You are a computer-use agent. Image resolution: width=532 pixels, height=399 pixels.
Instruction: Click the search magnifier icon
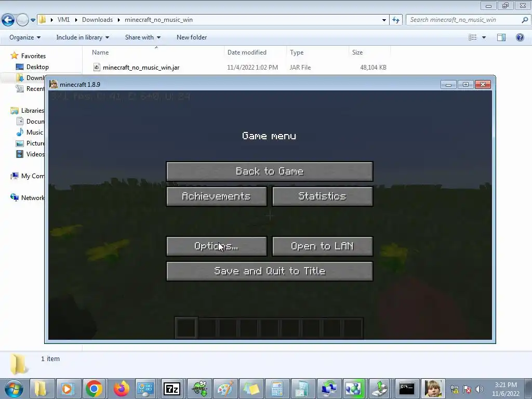[525, 20]
